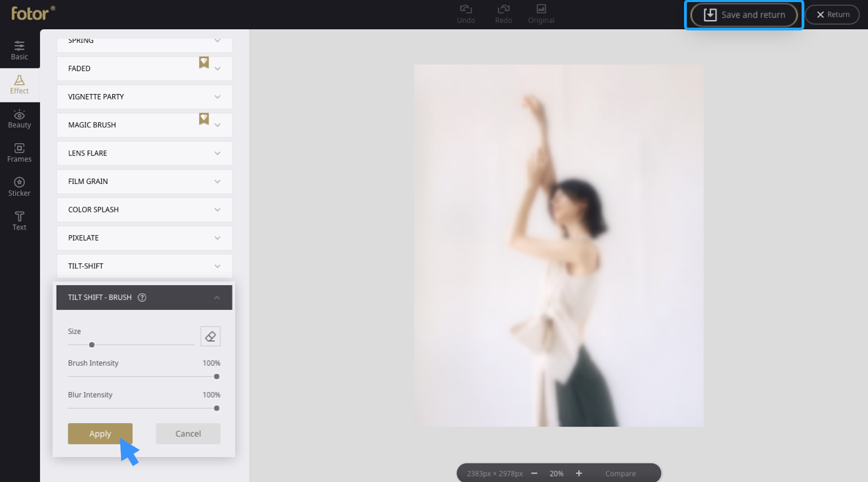Expand the PIXELATE effect group
Viewport: 868px width, 482px height.
click(145, 238)
